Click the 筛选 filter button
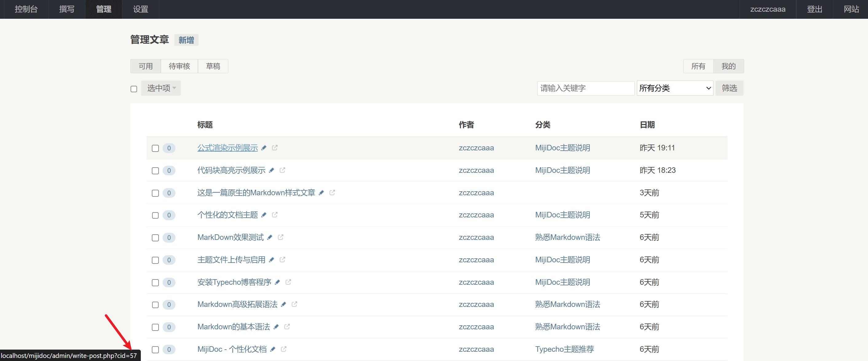This screenshot has height=361, width=868. 729,88
